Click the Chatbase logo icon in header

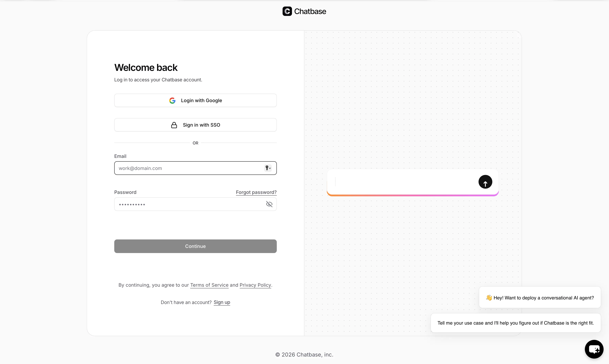287,11
